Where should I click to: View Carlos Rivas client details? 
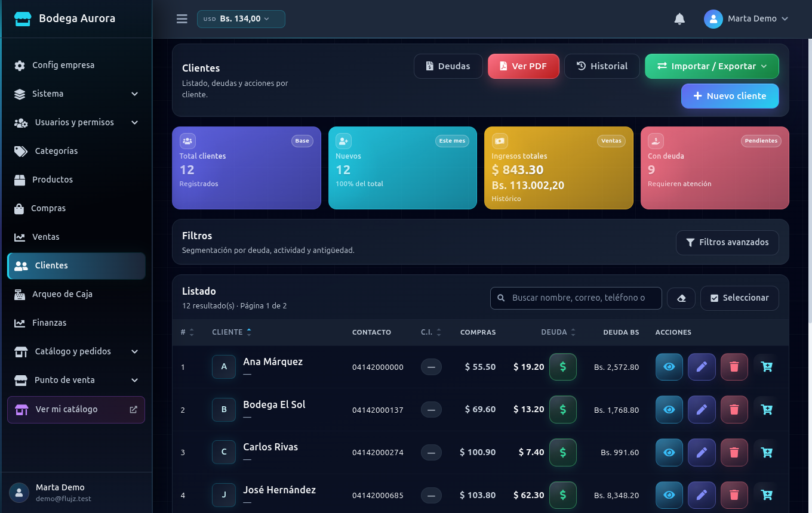click(669, 452)
